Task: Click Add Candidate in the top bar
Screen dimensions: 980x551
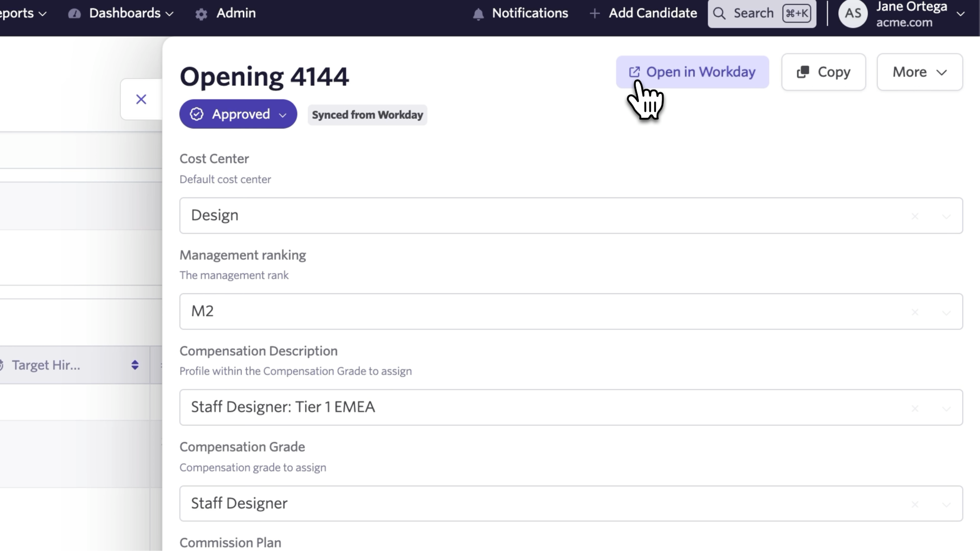Action: [643, 13]
